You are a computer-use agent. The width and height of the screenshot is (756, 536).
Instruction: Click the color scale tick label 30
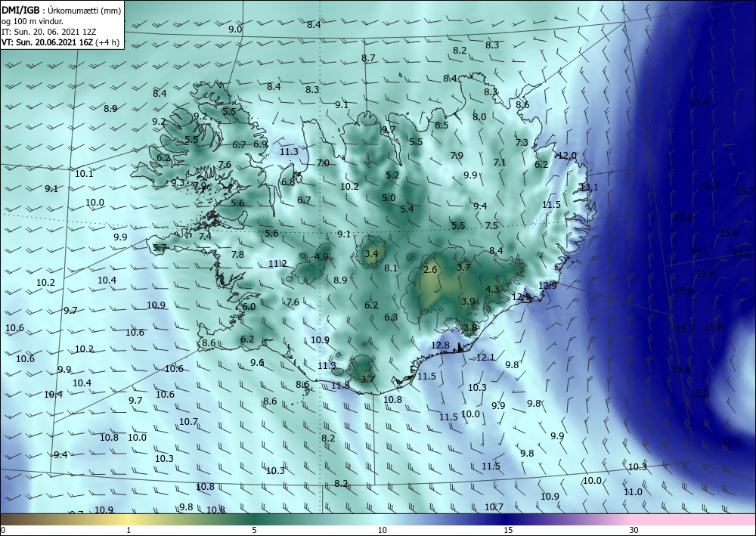634,530
